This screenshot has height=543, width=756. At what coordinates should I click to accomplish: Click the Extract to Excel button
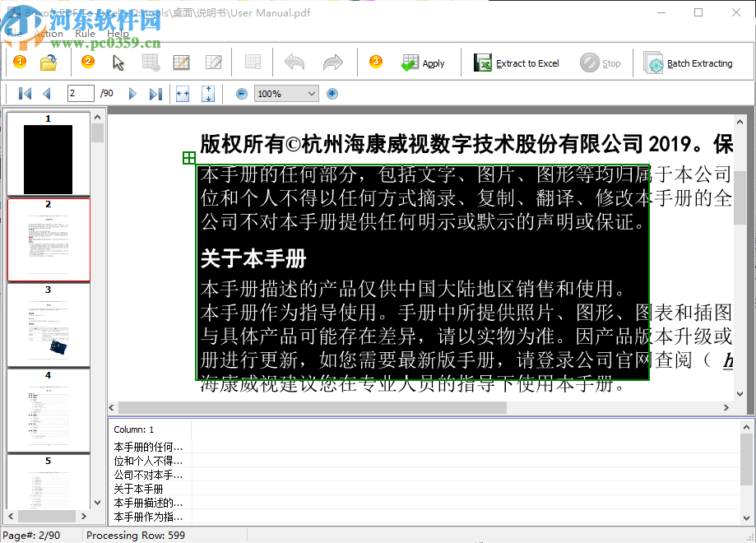pyautogui.click(x=517, y=62)
